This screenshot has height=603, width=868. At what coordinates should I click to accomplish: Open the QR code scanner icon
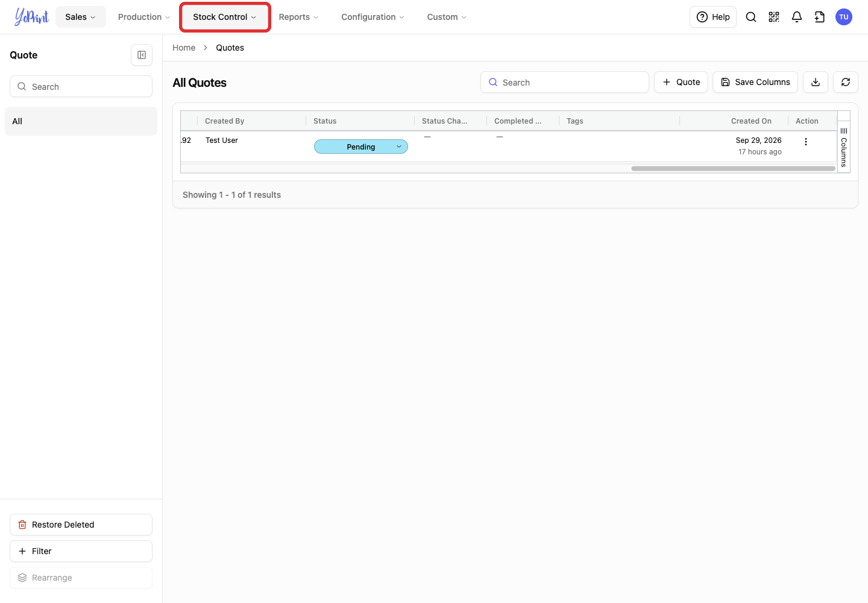click(x=774, y=17)
